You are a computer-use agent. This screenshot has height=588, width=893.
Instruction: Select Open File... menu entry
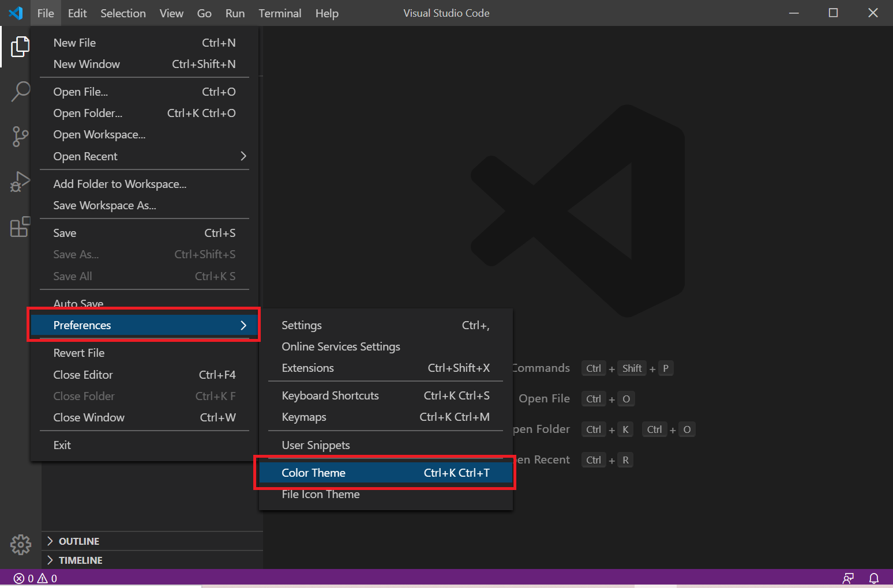point(144,92)
